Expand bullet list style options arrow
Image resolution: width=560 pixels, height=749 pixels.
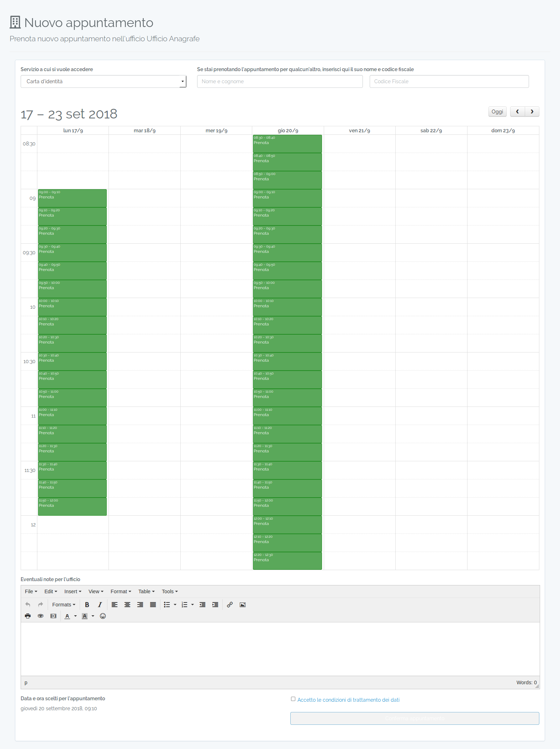(x=175, y=605)
